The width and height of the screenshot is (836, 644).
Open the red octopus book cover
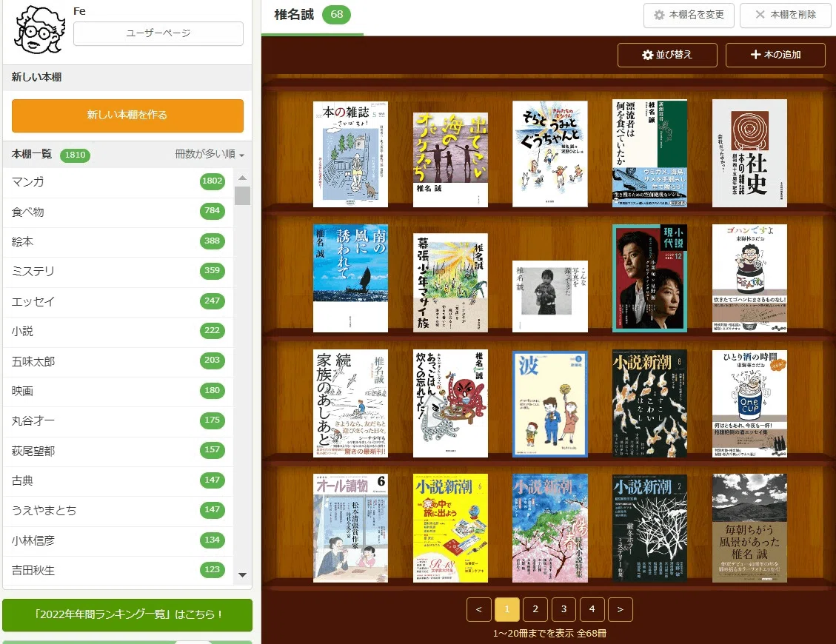coord(450,403)
